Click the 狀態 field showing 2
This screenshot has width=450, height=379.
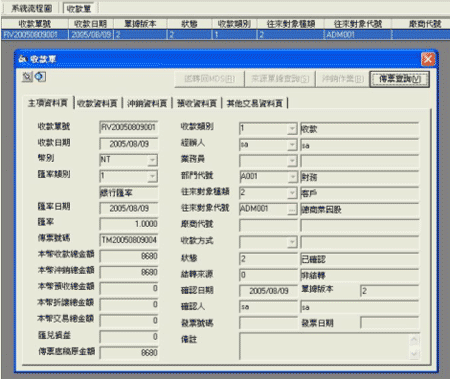pyautogui.click(x=268, y=259)
